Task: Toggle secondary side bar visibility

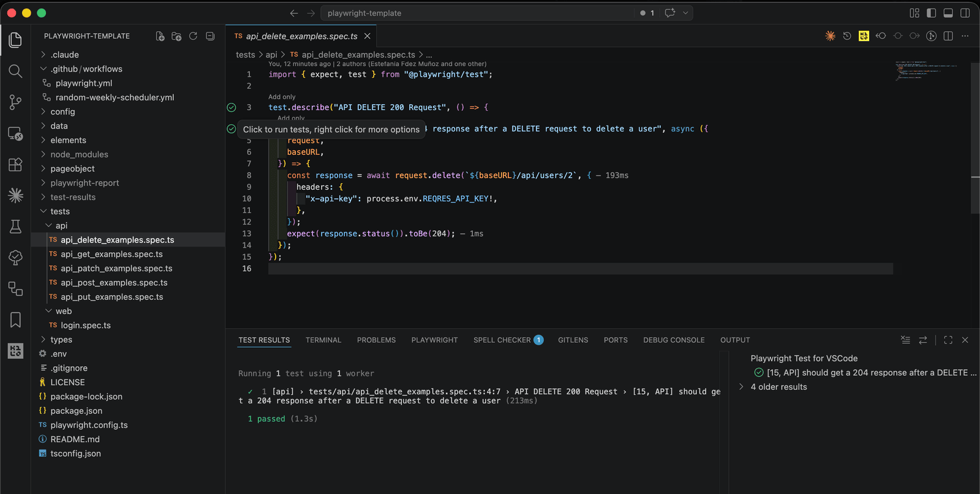Action: tap(965, 13)
